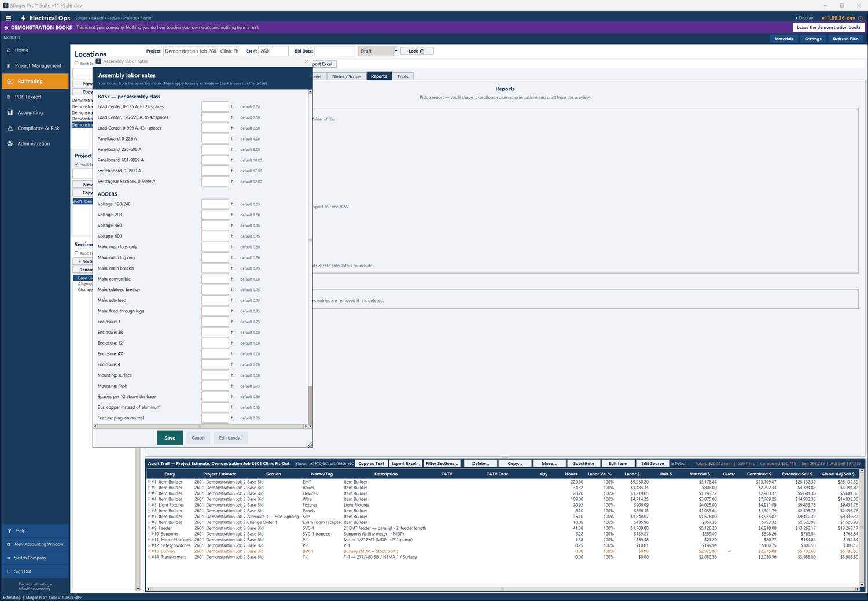Image resolution: width=868 pixels, height=601 pixels.
Task: Click Leave the demonstration books button
Action: [x=829, y=27]
